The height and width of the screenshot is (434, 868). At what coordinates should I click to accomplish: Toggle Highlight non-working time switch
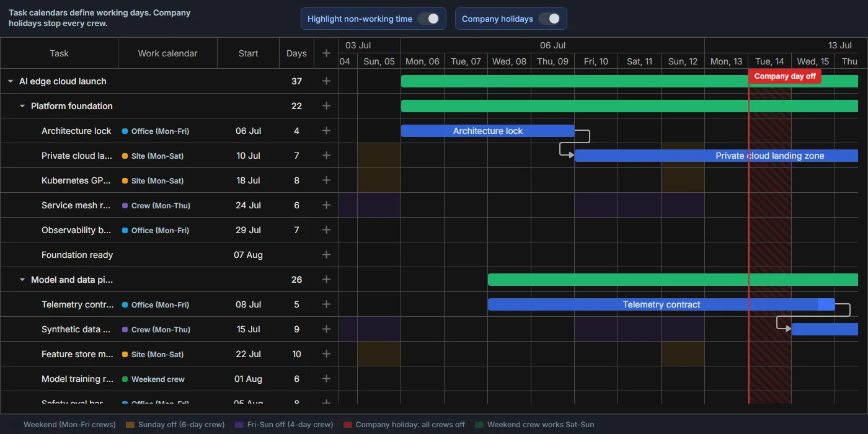pos(428,19)
